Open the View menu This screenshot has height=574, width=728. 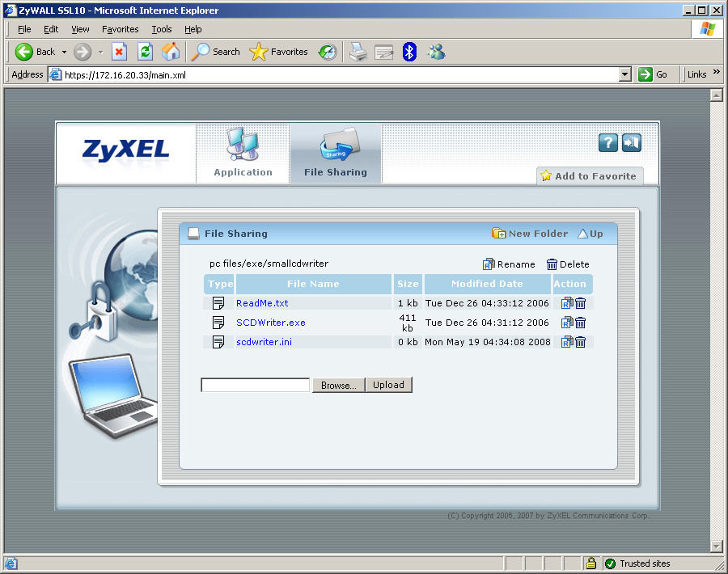pyautogui.click(x=80, y=29)
